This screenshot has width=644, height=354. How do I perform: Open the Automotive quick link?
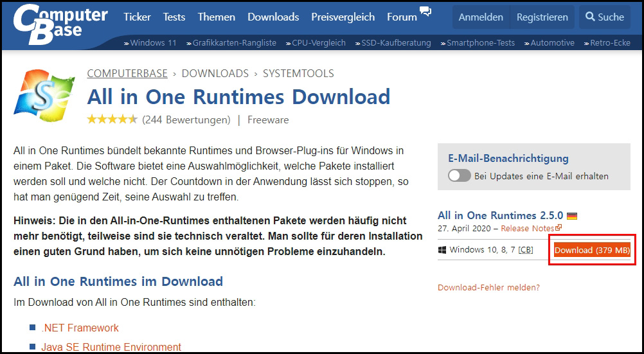pos(552,42)
